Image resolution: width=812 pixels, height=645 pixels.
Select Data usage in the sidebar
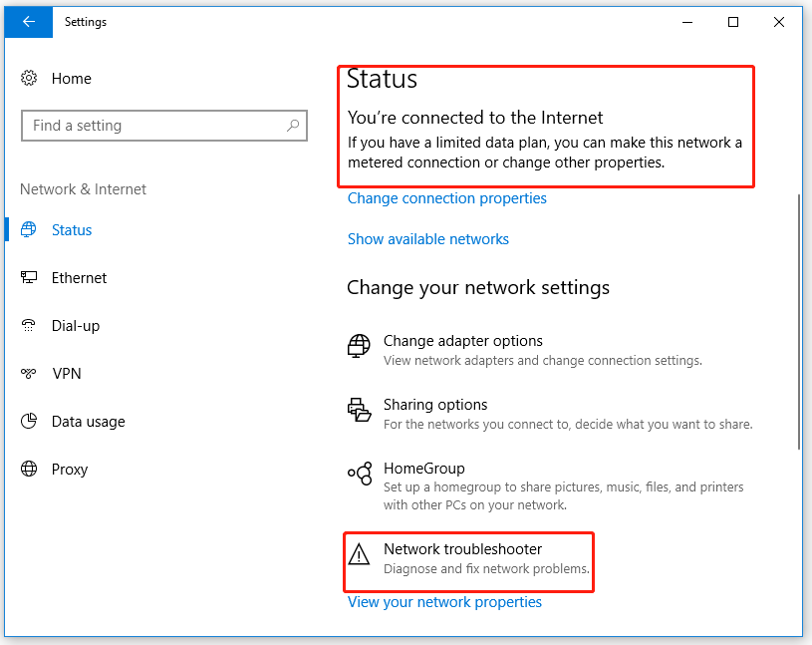click(x=88, y=422)
